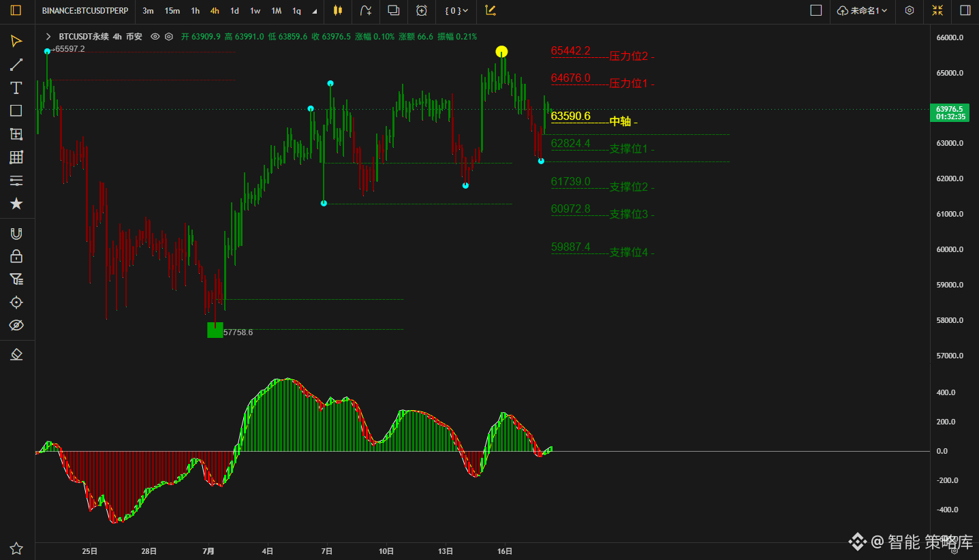979x560 pixels.
Task: Click the 63590.6 yellow price value
Action: (x=571, y=116)
